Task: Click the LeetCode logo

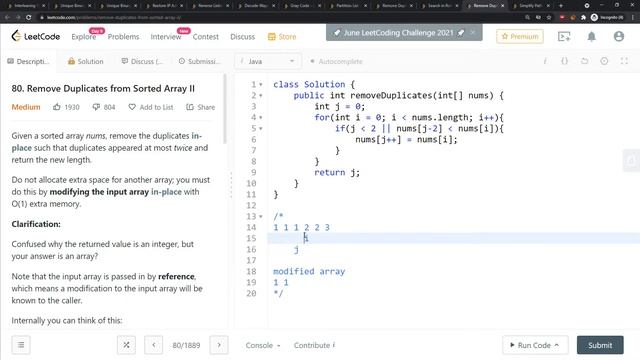Action: pyautogui.click(x=36, y=36)
